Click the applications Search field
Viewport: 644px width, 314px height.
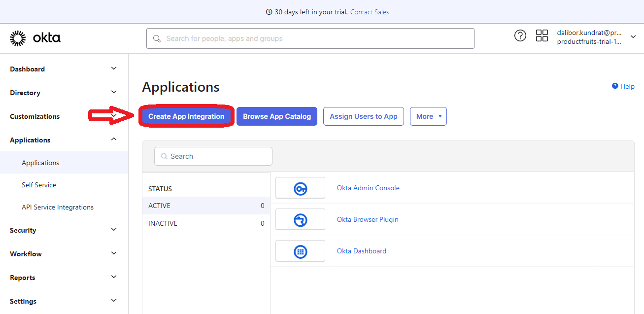(x=213, y=156)
